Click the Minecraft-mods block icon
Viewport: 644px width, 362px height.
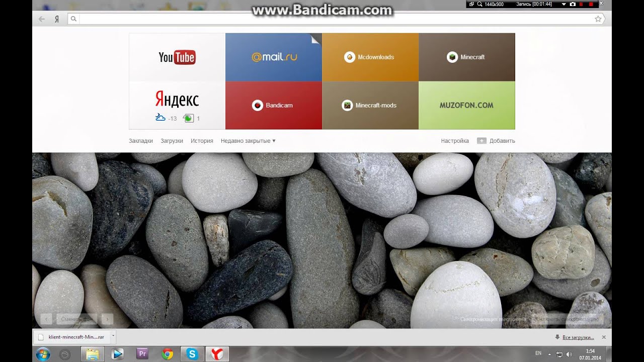click(x=347, y=105)
